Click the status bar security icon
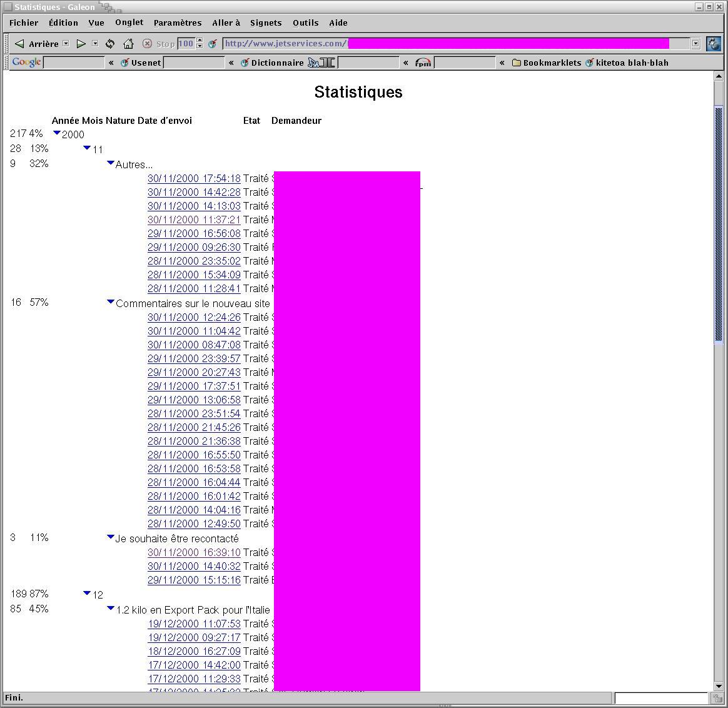This screenshot has height=708, width=728. tap(717, 698)
